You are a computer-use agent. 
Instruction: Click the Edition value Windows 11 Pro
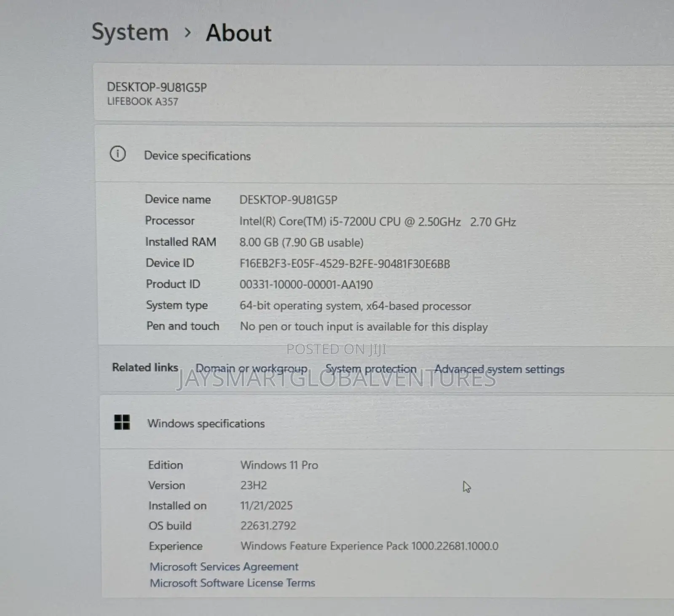point(279,465)
